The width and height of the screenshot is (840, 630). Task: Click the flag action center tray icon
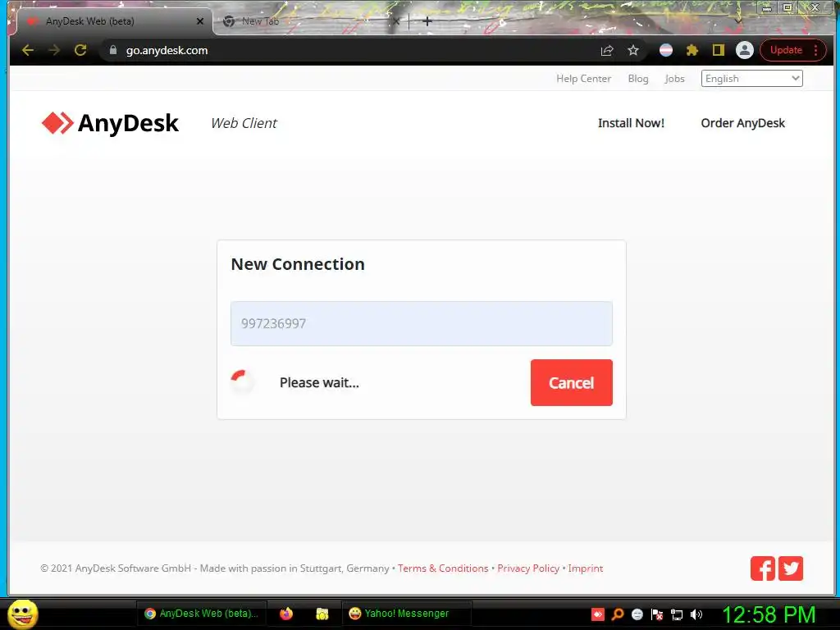pos(657,614)
